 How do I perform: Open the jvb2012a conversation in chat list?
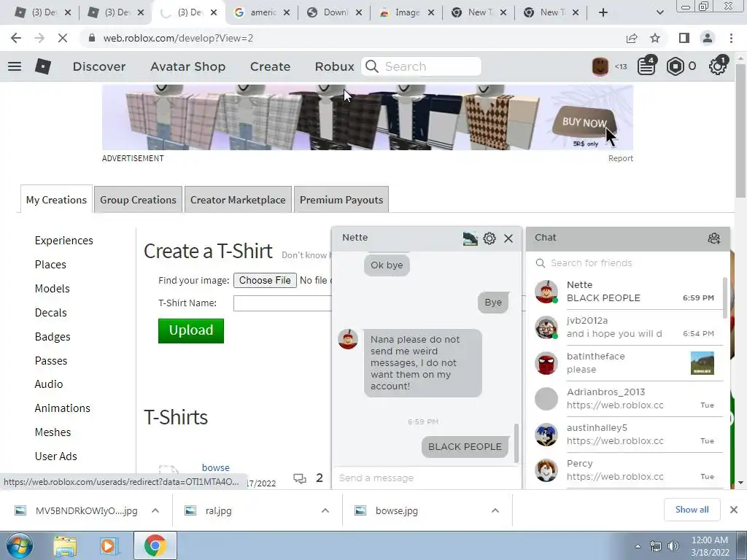[x=628, y=327]
